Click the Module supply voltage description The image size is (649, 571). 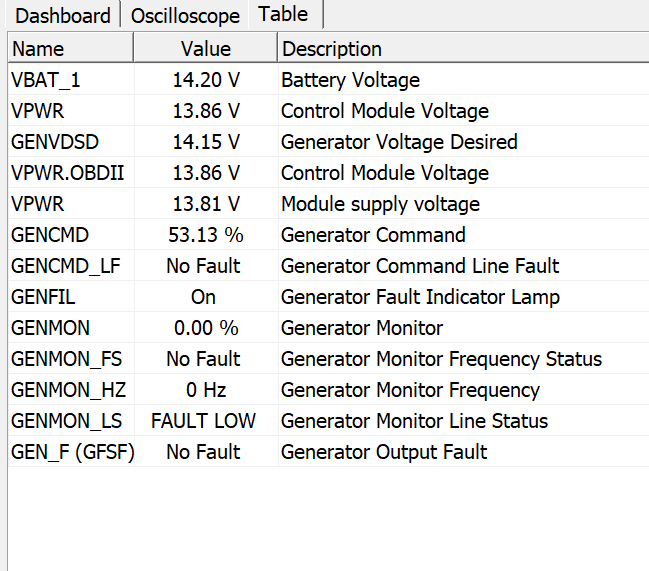click(x=380, y=204)
